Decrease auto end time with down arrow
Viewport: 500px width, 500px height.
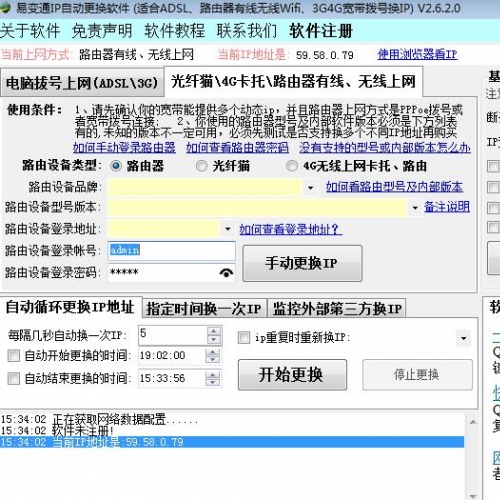coord(212,382)
